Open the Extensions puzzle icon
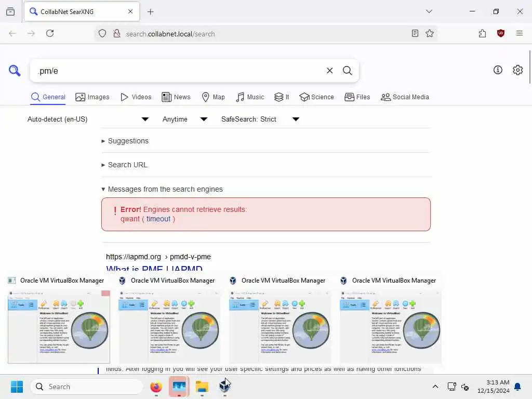 pyautogui.click(x=482, y=33)
